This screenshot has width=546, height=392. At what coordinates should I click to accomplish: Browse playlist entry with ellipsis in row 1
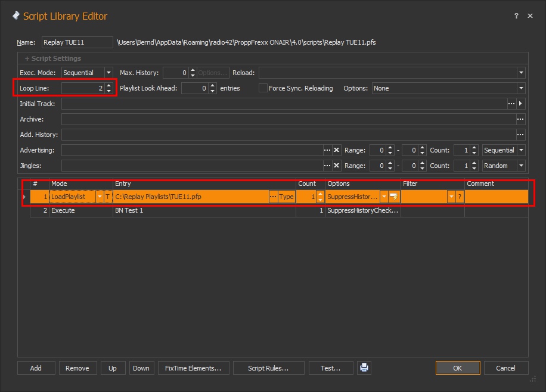[273, 197]
